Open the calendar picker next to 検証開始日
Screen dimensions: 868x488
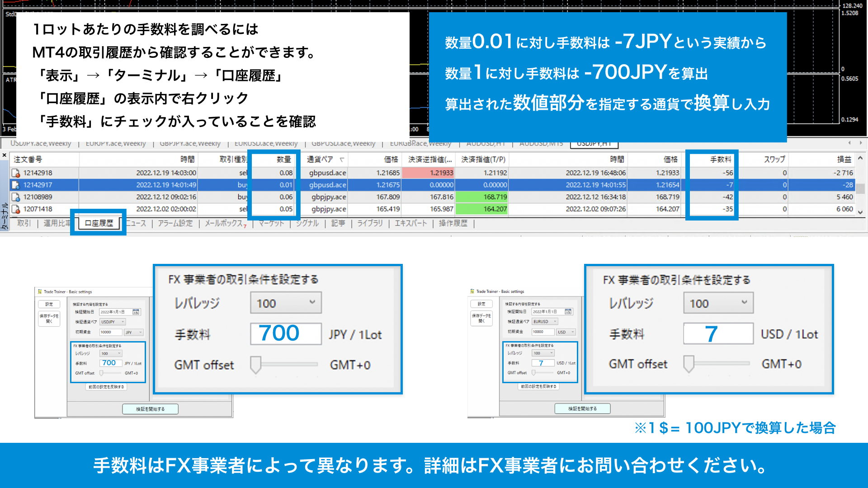pos(137,312)
